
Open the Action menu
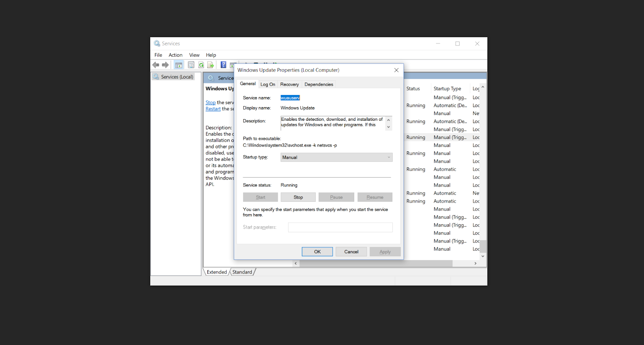(175, 55)
